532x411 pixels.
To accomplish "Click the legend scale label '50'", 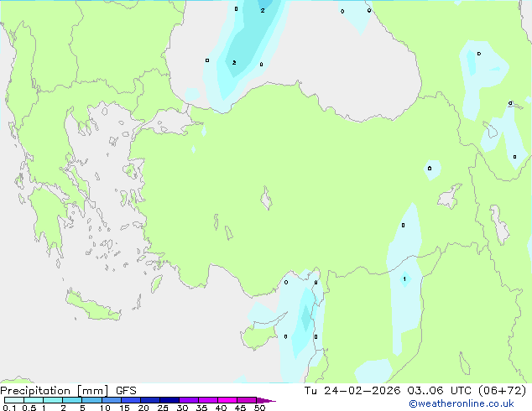I will click(259, 408).
